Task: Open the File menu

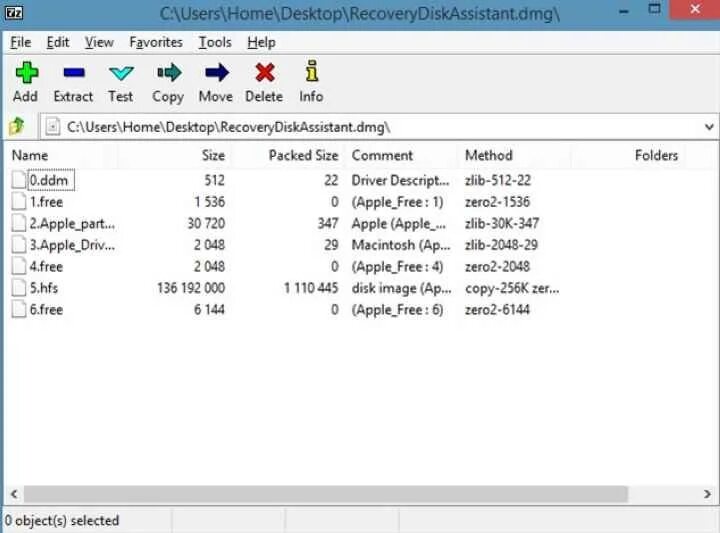Action: pos(21,42)
